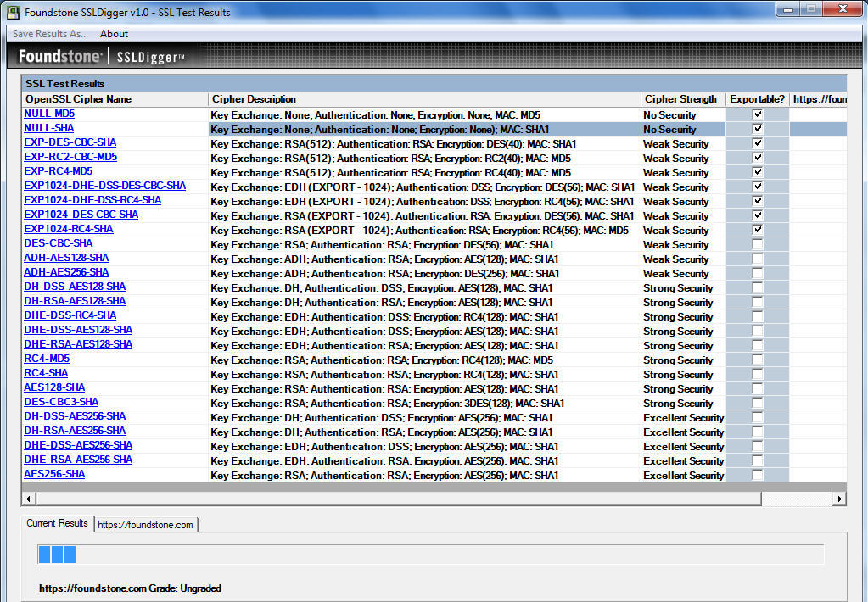Click the SSLDigger app icon in title bar
Image resolution: width=868 pixels, height=602 pixels.
click(x=12, y=12)
